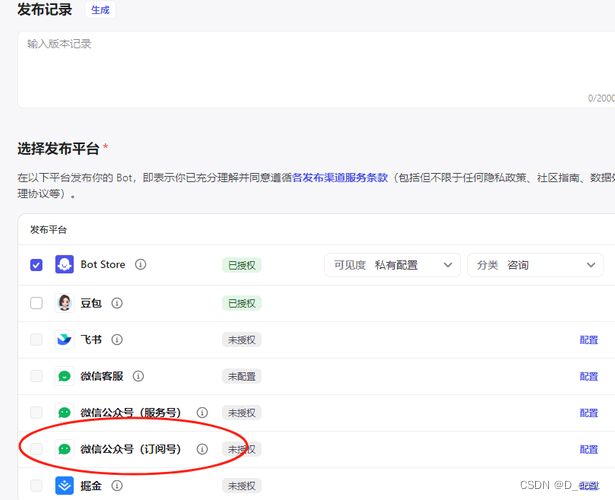The height and width of the screenshot is (500, 615).
Task: Click the 微信公众号(服务号) WeChat icon
Action: 64,413
